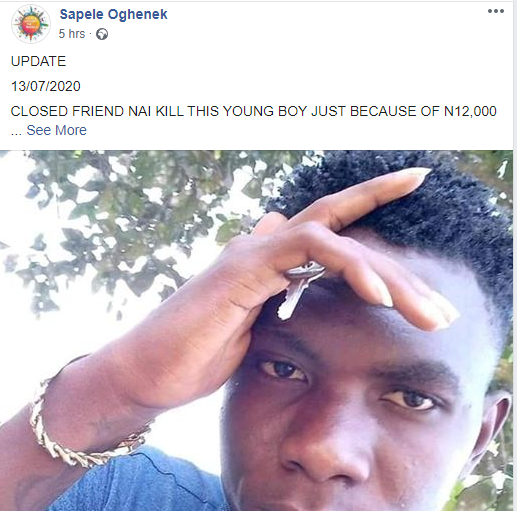Screen dimensions: 517x511
Task: Click the ellipsis before See More
Action: [16, 133]
